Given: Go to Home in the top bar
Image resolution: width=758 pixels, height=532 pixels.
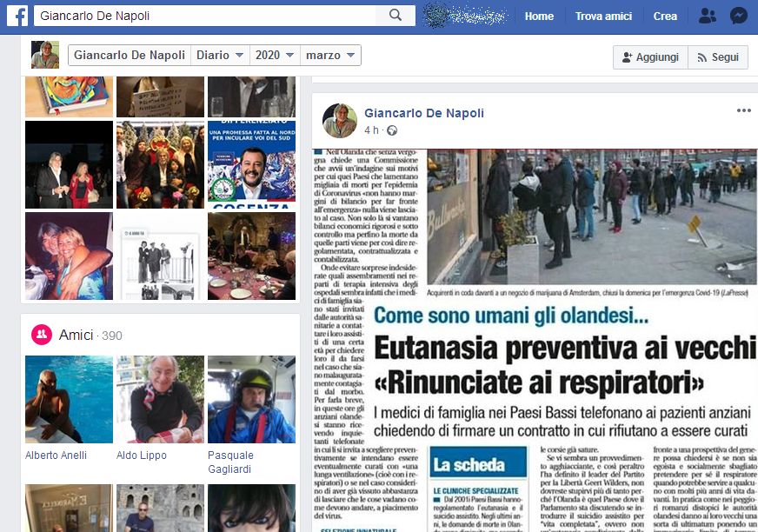Looking at the screenshot, I should tap(539, 16).
